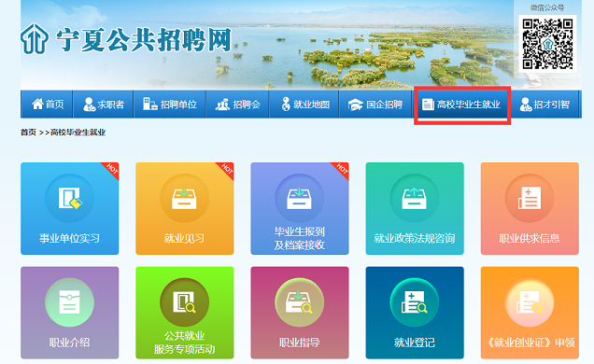594x364 pixels.
Task: Open the 职业供求信息 document icon
Action: coord(530,198)
